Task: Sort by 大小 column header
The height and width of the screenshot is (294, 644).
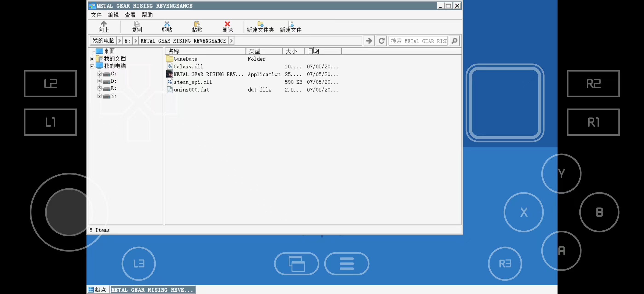Action: tap(294, 51)
